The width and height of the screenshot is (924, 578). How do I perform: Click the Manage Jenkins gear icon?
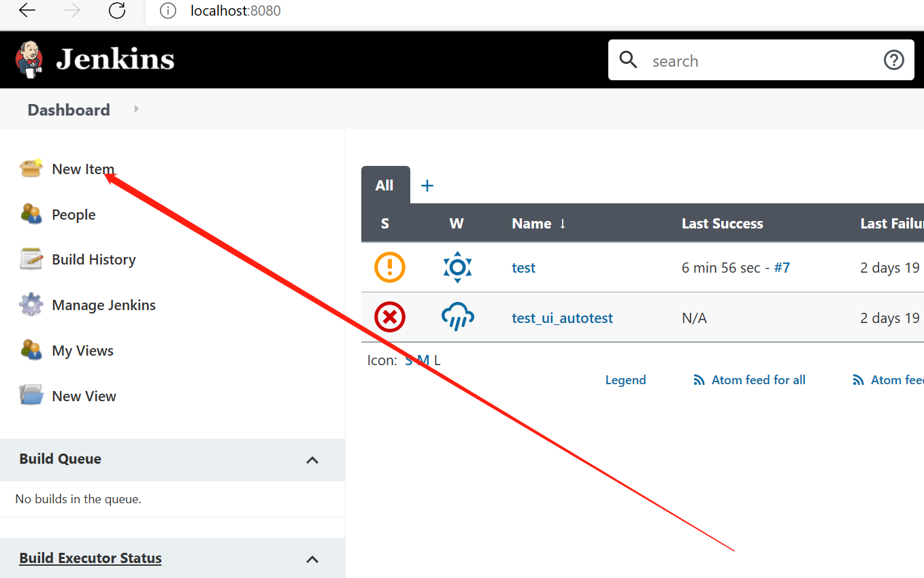[x=31, y=305]
